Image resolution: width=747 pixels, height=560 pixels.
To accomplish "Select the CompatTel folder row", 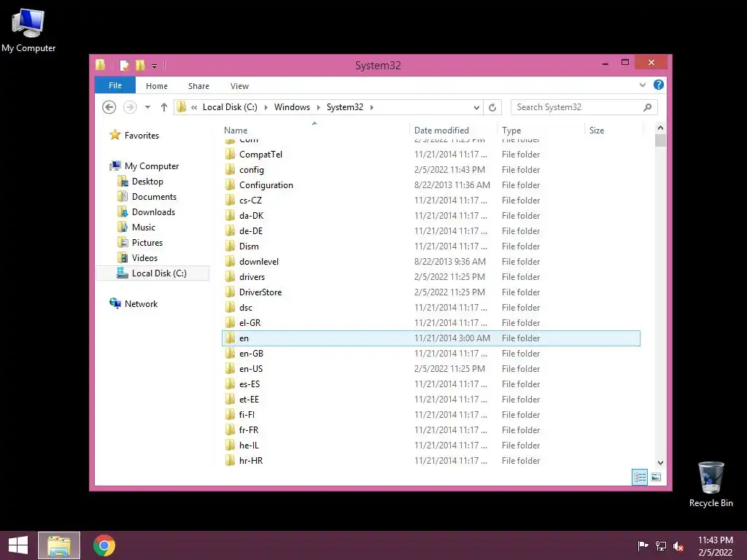I will tap(431, 155).
